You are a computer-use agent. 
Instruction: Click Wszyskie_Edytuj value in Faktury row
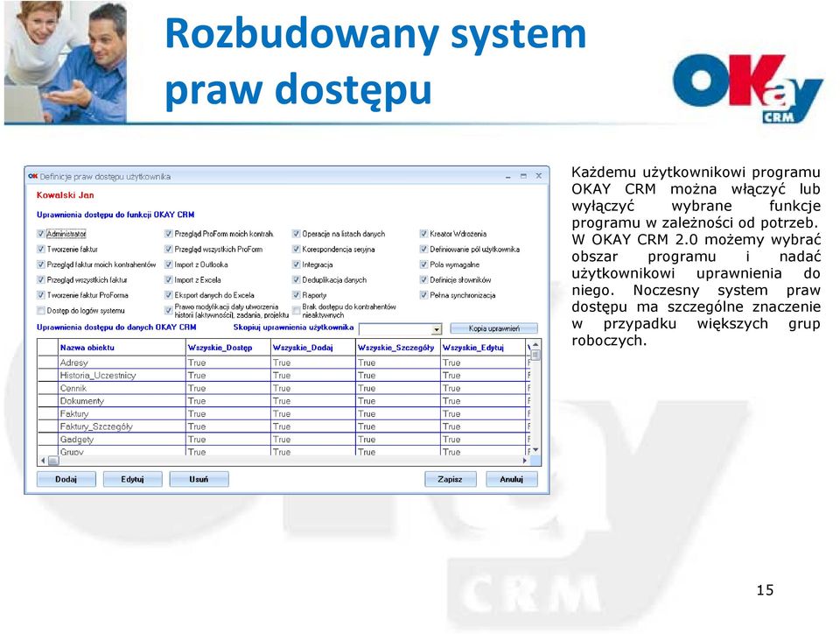click(x=483, y=414)
